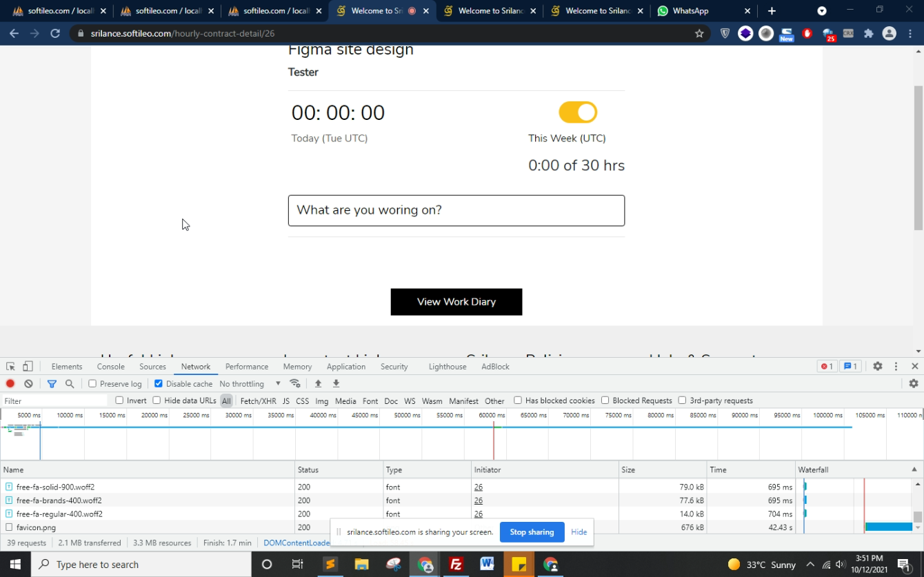Click the network filter funnel icon
Screen dimensions: 924x577
pyautogui.click(x=52, y=384)
